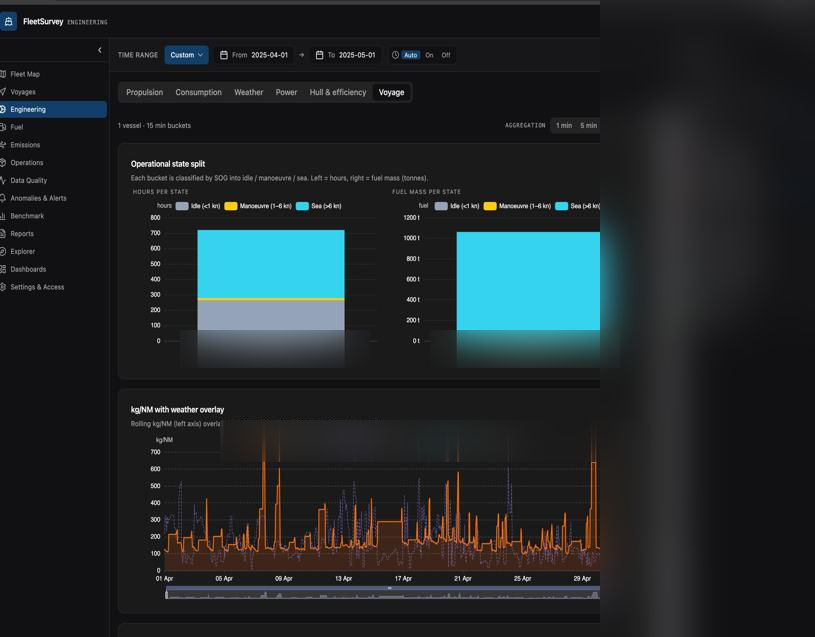Switch to the Power tab
The image size is (815, 637).
286,92
